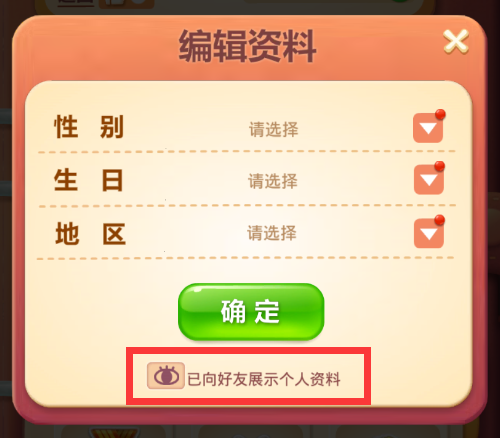
Task: Click the dimmed background outside the dialog
Action: click(x=6, y=233)
